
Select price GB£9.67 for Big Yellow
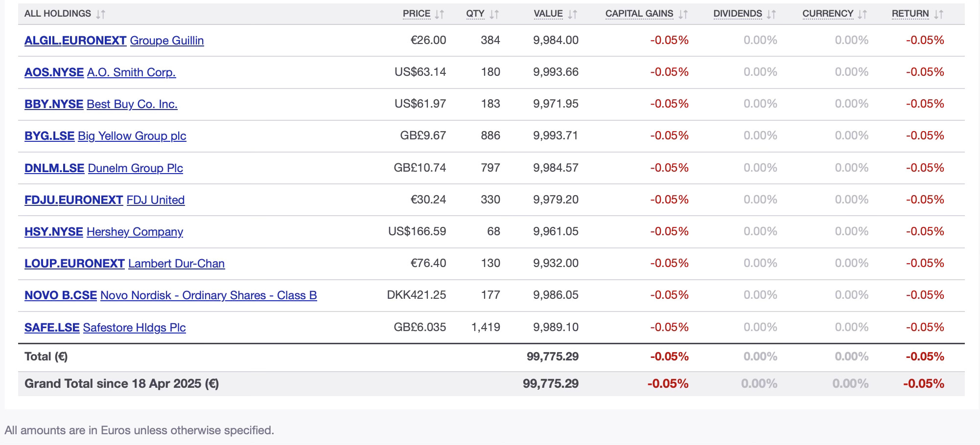[423, 135]
